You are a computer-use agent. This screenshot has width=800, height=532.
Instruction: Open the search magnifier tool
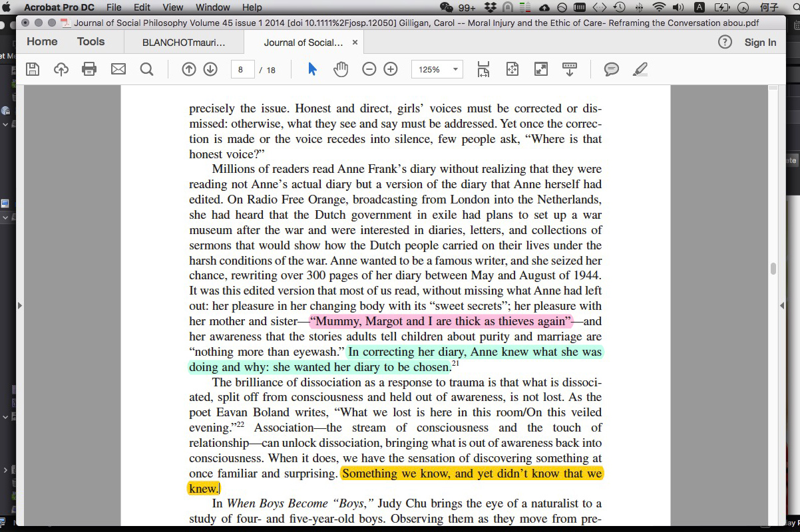[x=146, y=69]
